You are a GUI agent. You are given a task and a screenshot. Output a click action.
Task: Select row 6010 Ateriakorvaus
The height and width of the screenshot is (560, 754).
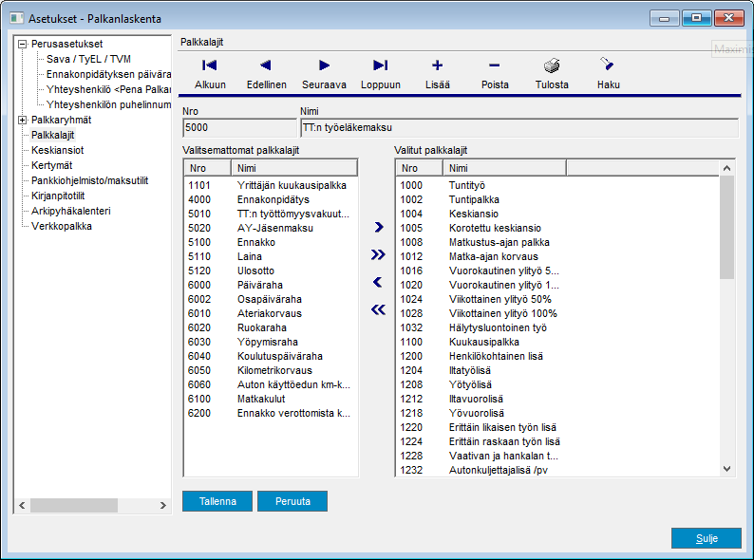click(271, 313)
